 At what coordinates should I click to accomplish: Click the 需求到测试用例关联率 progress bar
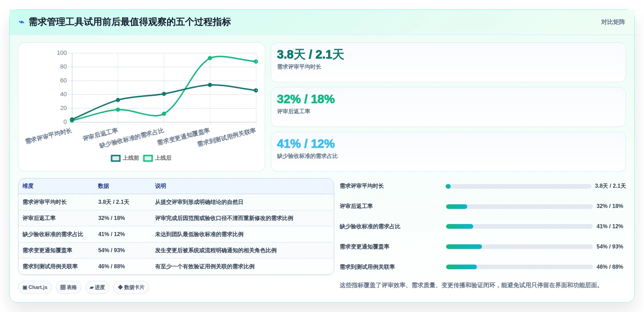(x=519, y=267)
